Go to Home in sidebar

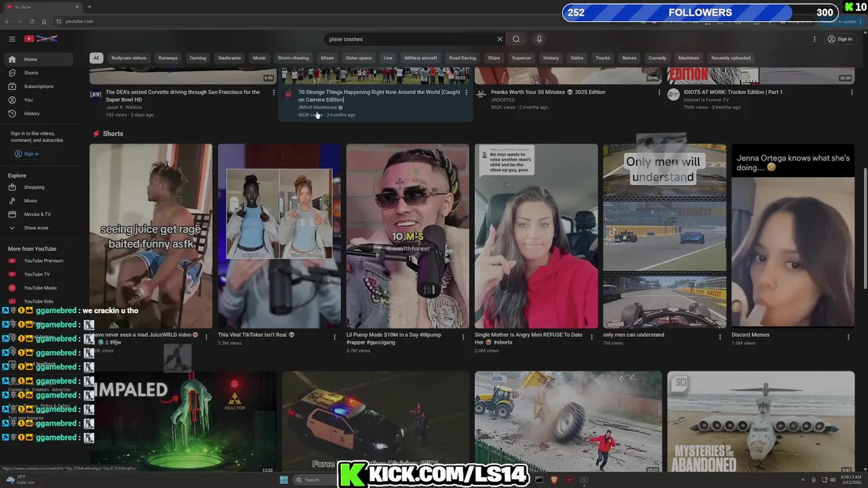(x=40, y=59)
